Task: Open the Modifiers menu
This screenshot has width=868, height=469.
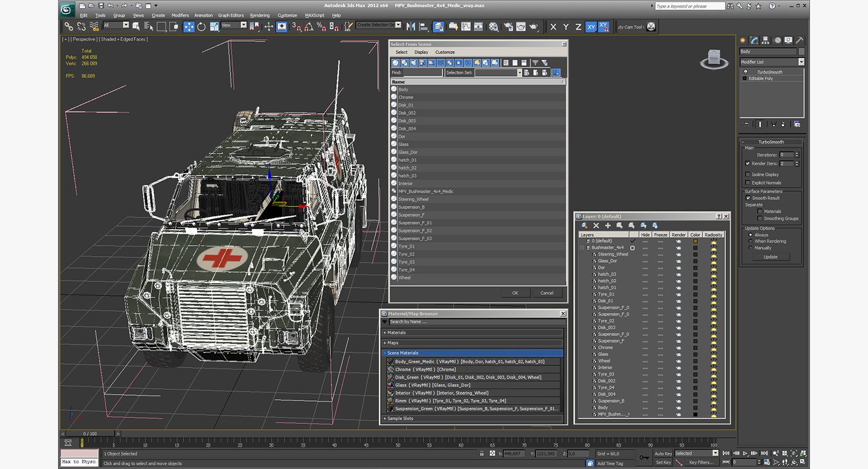Action: [x=180, y=15]
